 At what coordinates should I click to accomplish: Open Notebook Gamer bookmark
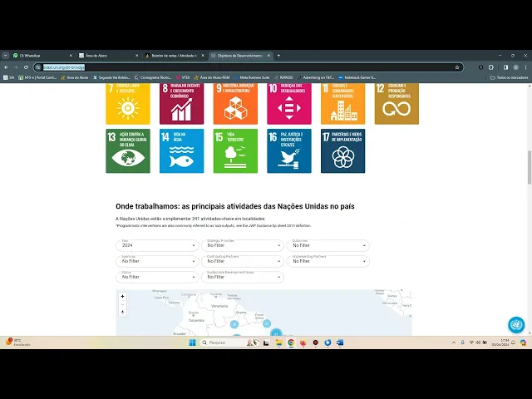(x=357, y=77)
